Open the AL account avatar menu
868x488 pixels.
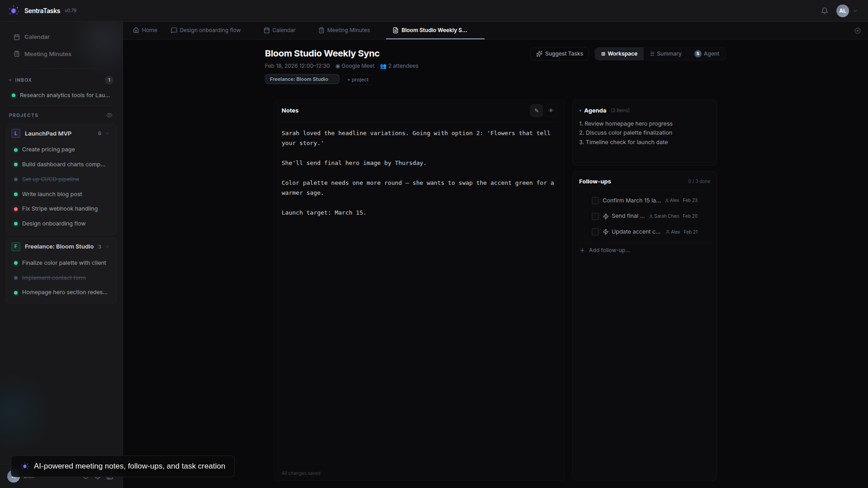point(843,11)
